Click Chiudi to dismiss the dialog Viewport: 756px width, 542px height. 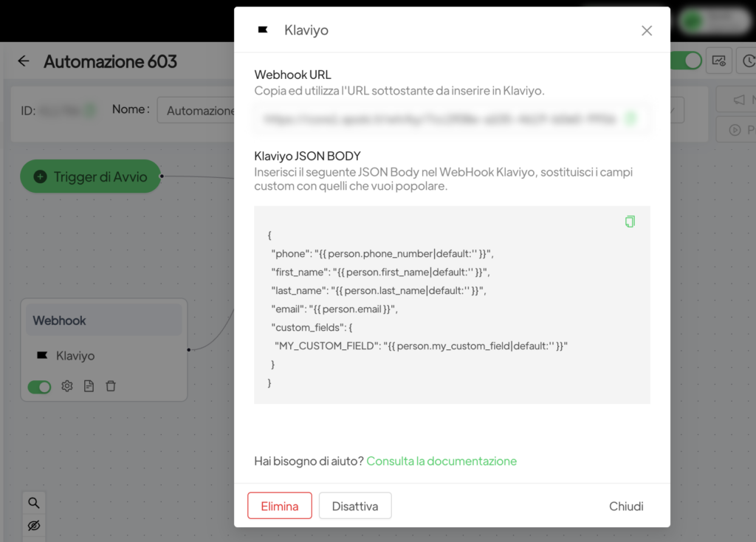[x=626, y=506]
